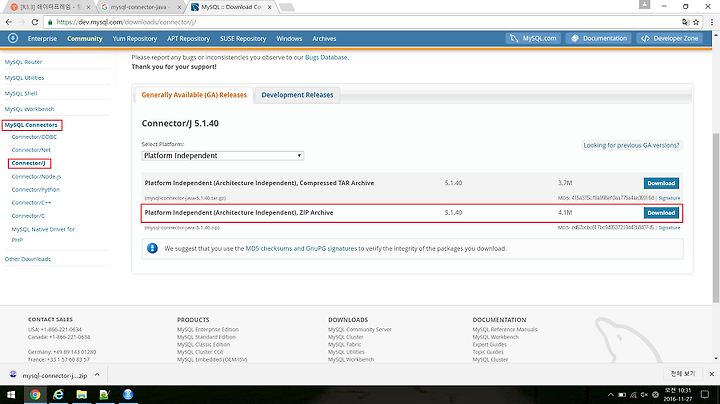Viewport: 720px width, 404px height.
Task: Download the Compressed TAR Archive
Action: [x=661, y=183]
